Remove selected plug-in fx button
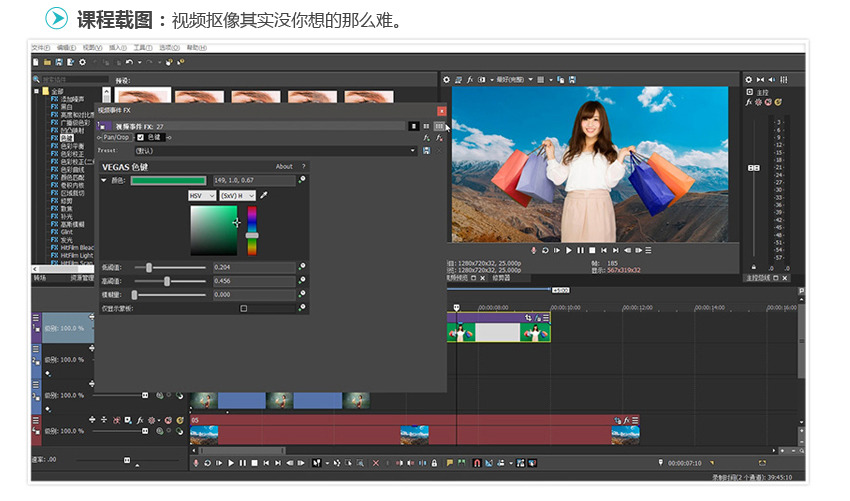This screenshot has width=850, height=501. tap(439, 138)
